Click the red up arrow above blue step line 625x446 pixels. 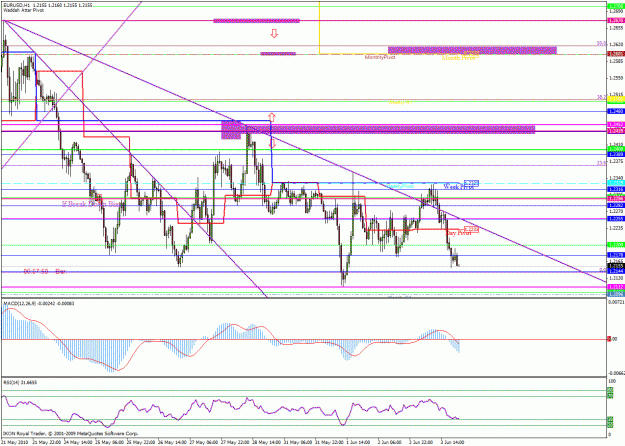pos(271,117)
